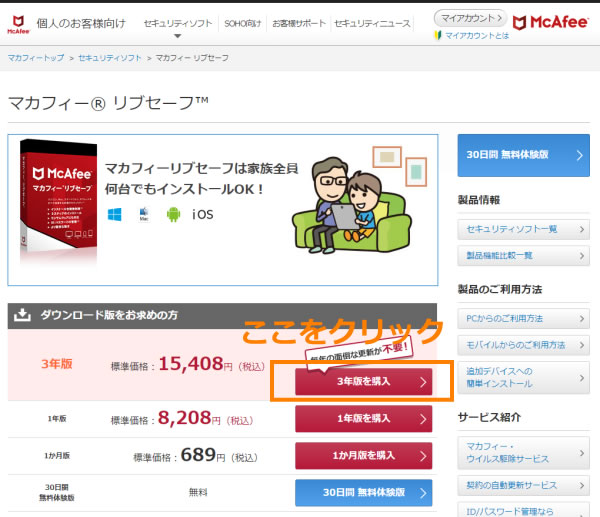This screenshot has height=517, width=600.
Task: Open 追加デバイスへの簡単インストール link
Action: point(523,377)
